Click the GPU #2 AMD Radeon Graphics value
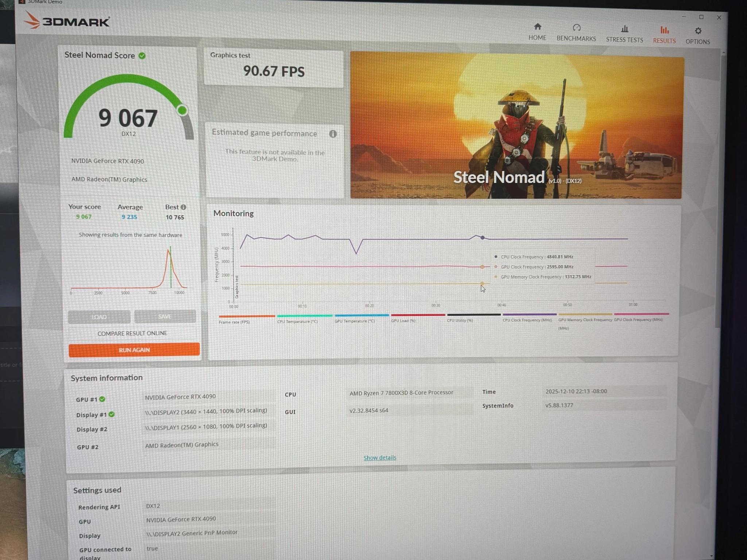This screenshot has width=747, height=560. click(182, 445)
